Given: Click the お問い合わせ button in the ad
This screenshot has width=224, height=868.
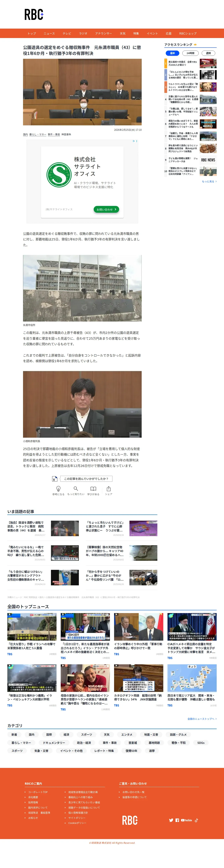Looking at the screenshot, I should tap(106, 209).
